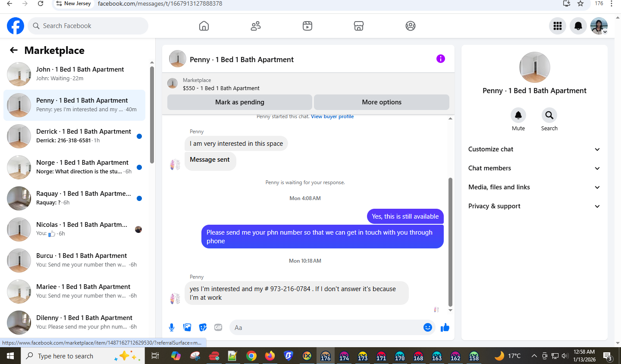Click Penny's large profile thumbnail in the right panel
621x364 pixels.
pos(535,67)
